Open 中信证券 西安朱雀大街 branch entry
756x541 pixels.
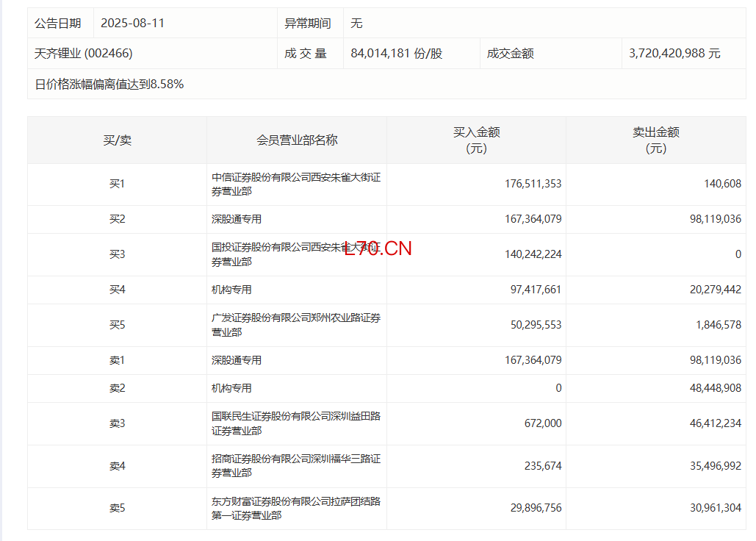click(296, 184)
